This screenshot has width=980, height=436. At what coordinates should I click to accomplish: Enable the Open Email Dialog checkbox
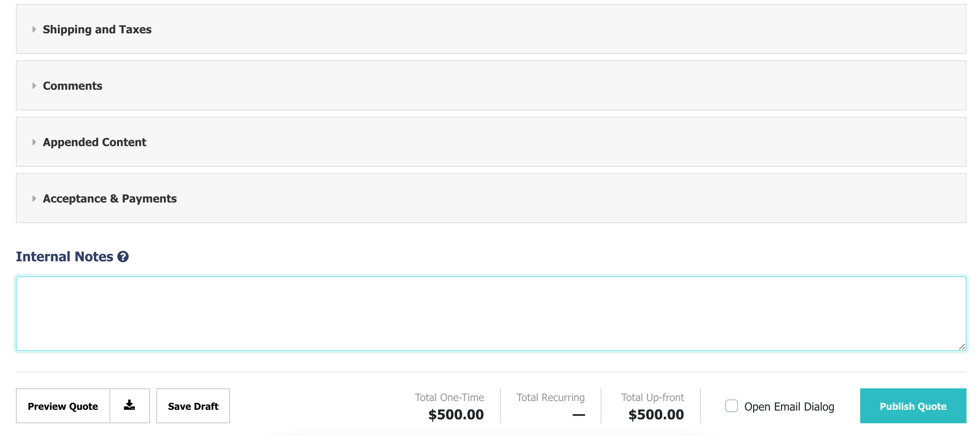pos(732,406)
